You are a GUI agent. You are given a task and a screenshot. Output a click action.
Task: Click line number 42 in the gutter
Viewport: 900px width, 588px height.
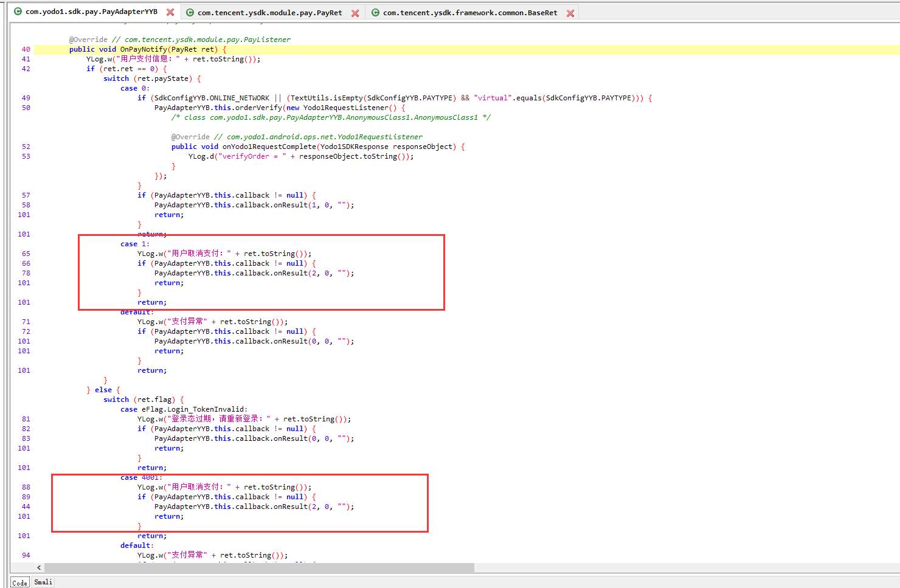26,69
